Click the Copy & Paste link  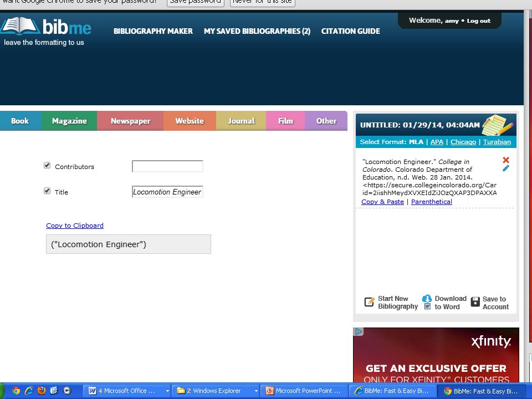pyautogui.click(x=382, y=202)
